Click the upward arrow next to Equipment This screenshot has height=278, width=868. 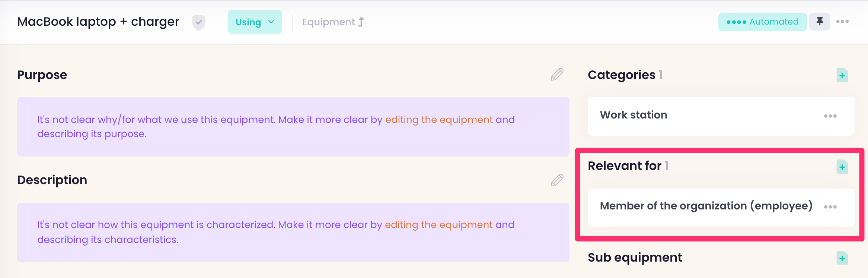pos(361,22)
